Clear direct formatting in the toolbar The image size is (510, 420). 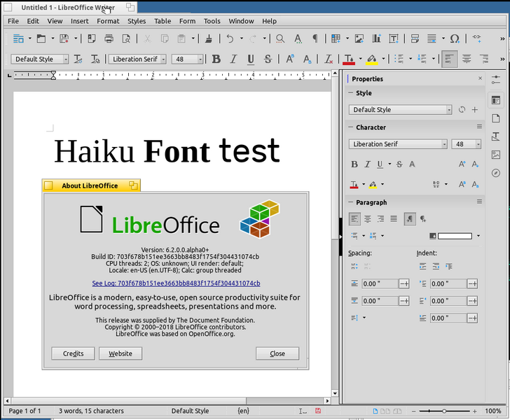pyautogui.click(x=329, y=59)
